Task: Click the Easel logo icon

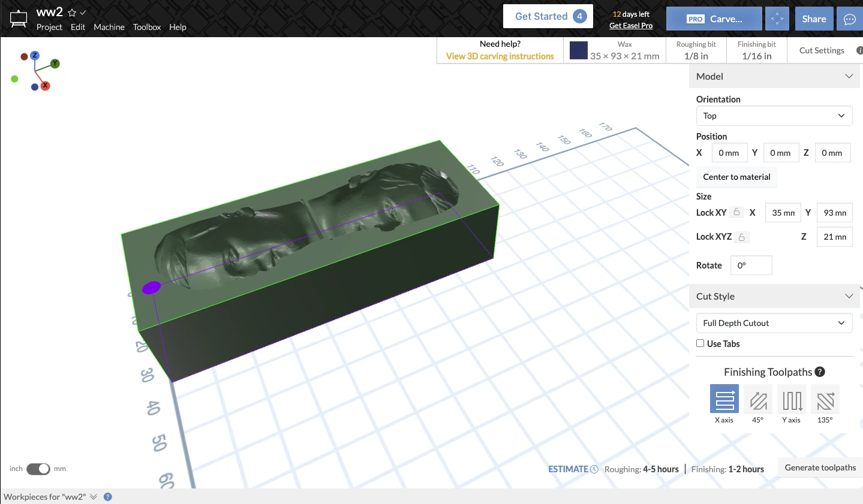Action: coord(19,19)
